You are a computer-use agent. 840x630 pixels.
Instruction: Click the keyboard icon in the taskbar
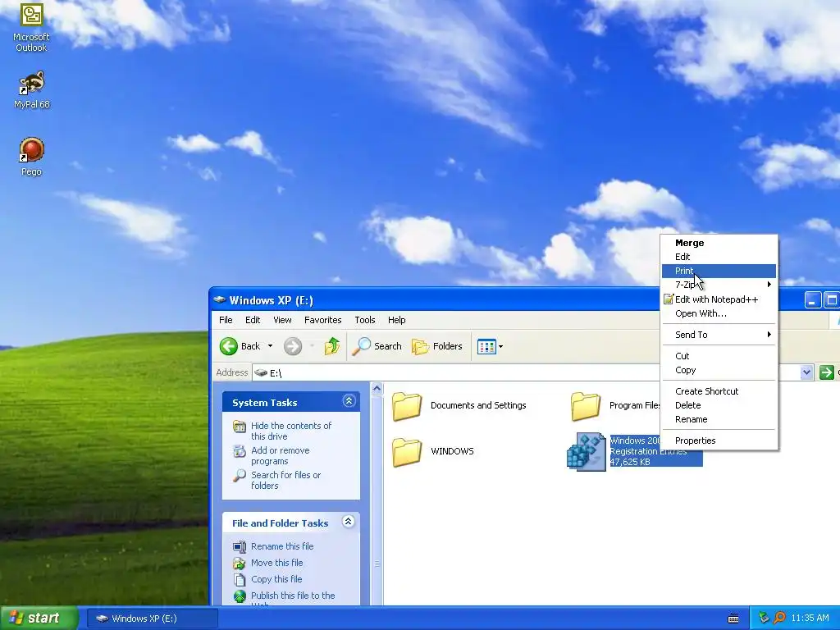[x=733, y=619]
